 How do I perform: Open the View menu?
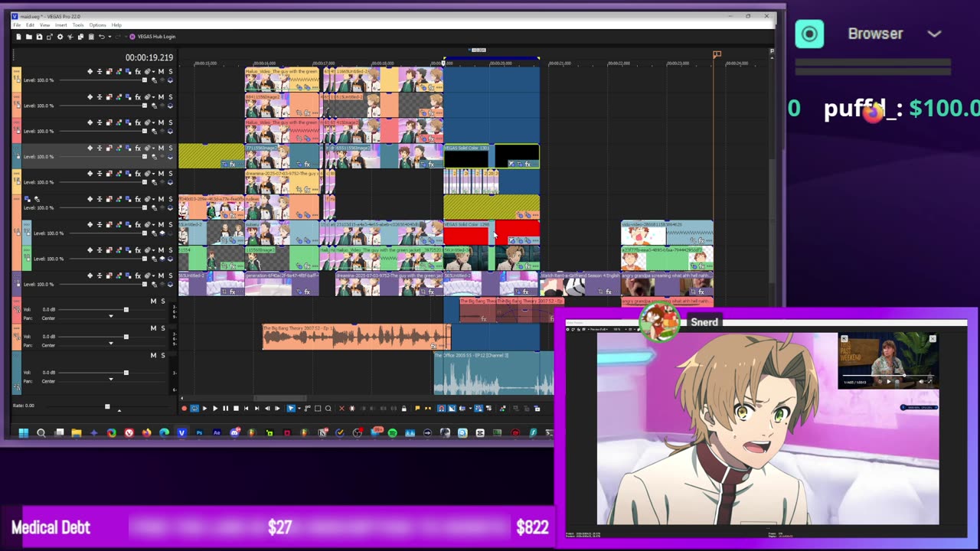(44, 25)
